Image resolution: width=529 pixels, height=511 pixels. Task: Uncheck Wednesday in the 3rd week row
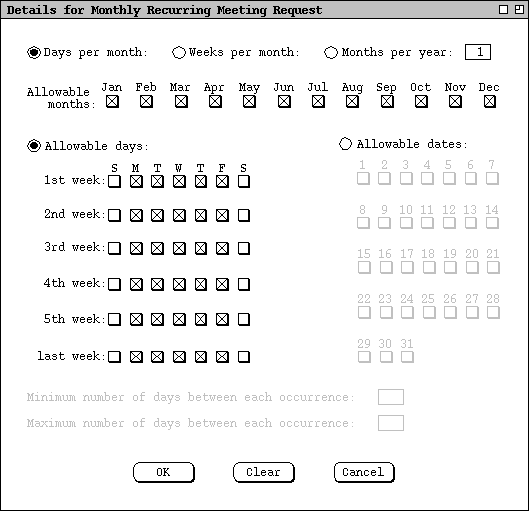(179, 249)
